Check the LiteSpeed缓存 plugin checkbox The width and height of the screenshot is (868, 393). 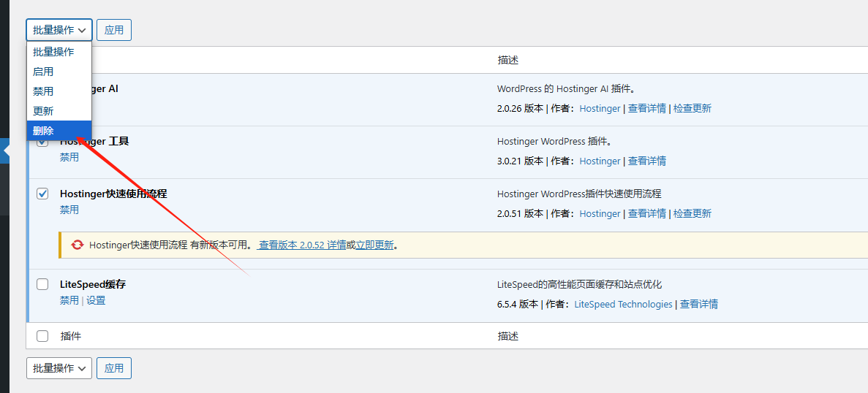42,285
